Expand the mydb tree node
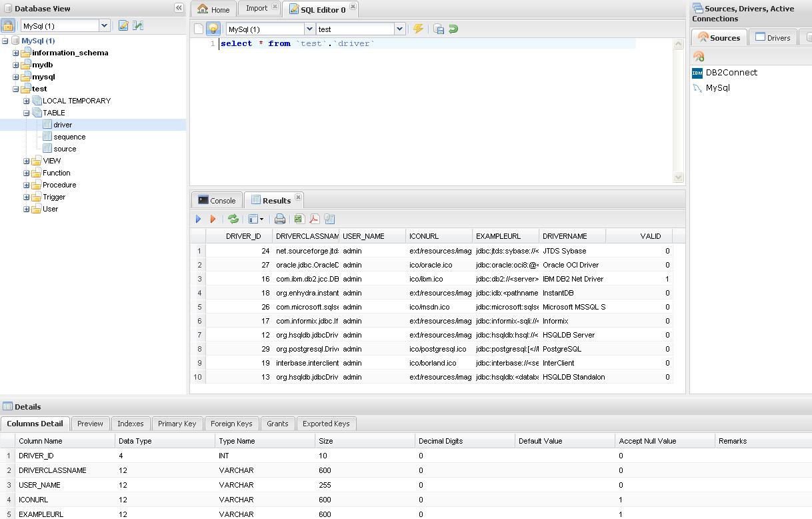The height and width of the screenshot is (519, 812). (15, 65)
